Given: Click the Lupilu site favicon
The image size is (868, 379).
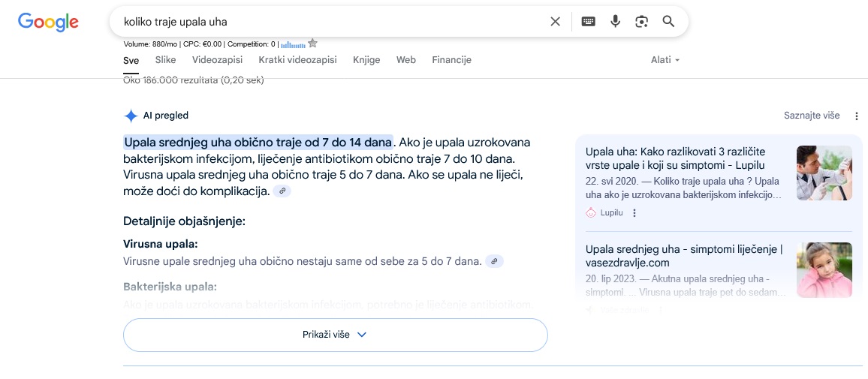Looking at the screenshot, I should coord(591,212).
